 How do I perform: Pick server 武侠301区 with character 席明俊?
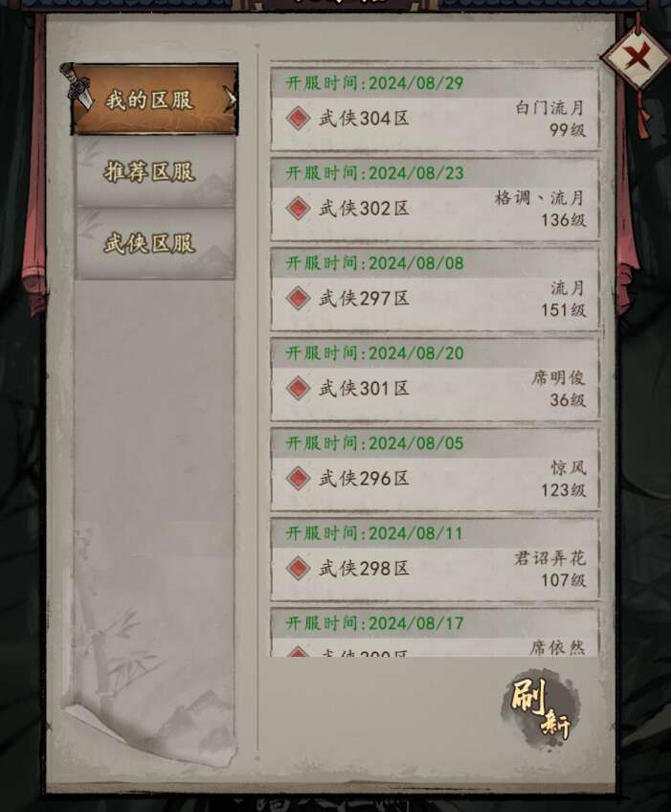click(435, 379)
